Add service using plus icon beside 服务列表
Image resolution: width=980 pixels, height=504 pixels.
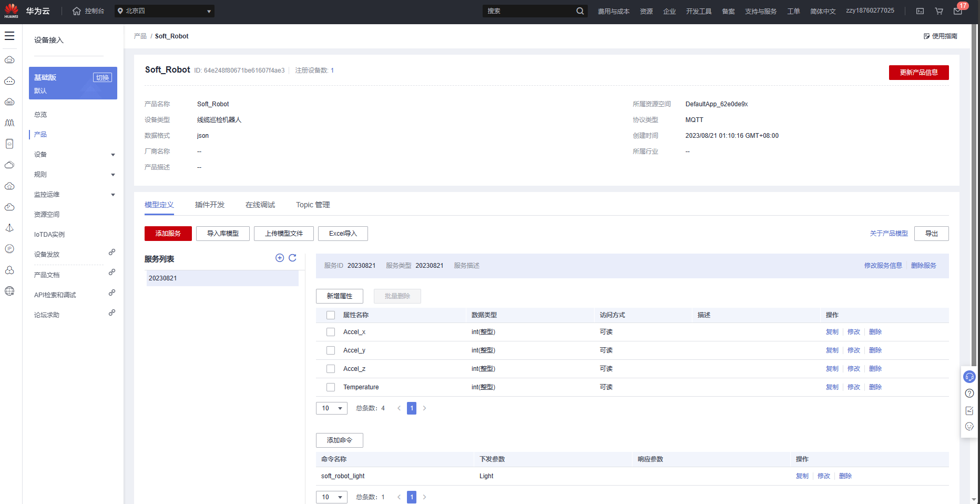(280, 258)
